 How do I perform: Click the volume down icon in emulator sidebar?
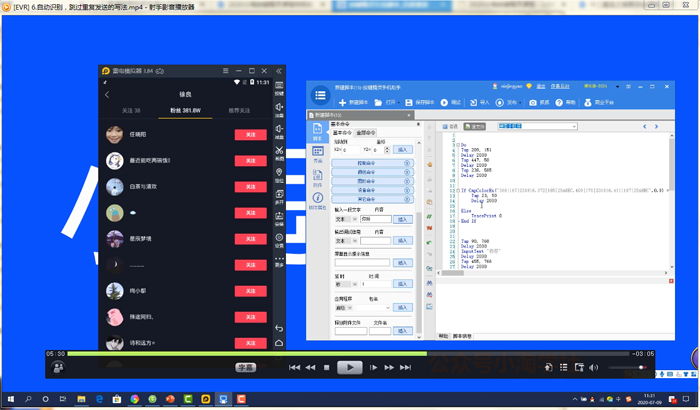tap(279, 129)
